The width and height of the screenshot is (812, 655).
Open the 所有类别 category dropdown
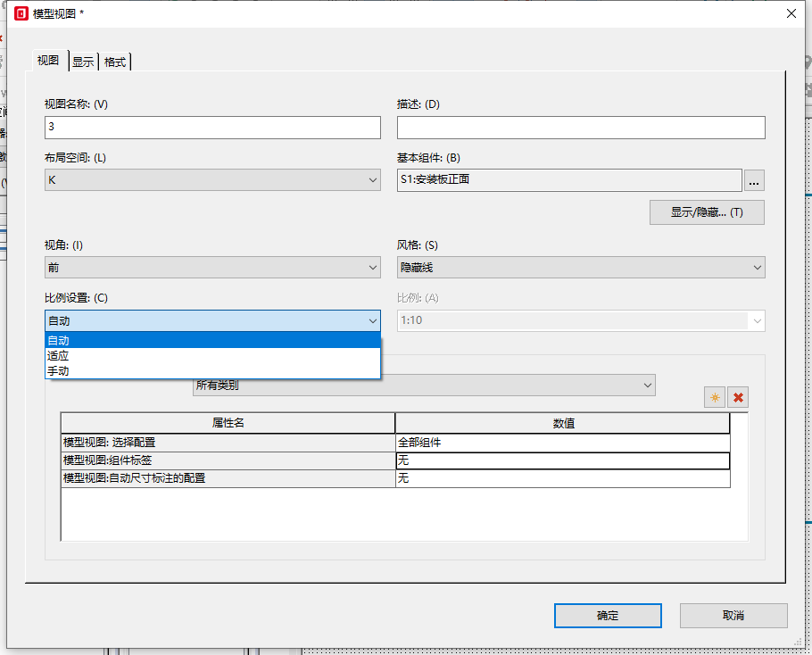424,386
